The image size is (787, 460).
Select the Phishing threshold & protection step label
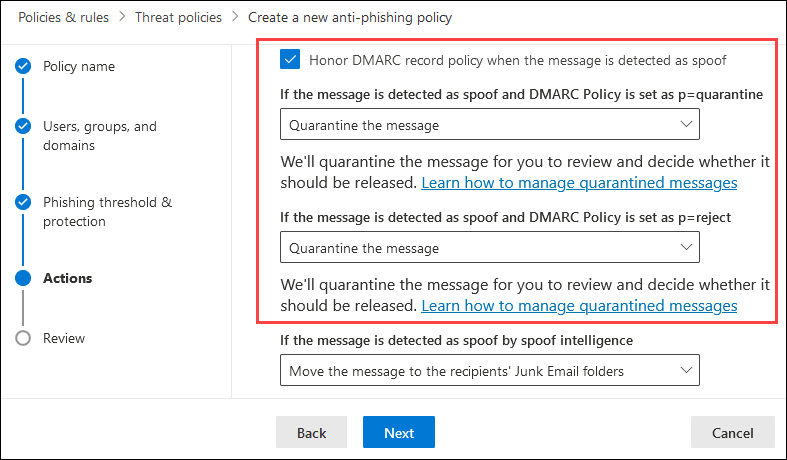107,211
